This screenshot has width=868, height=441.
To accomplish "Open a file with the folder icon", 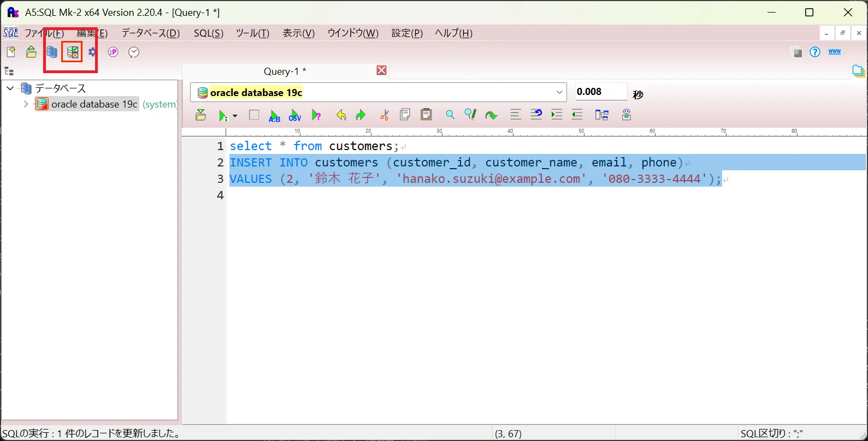I will tap(32, 52).
